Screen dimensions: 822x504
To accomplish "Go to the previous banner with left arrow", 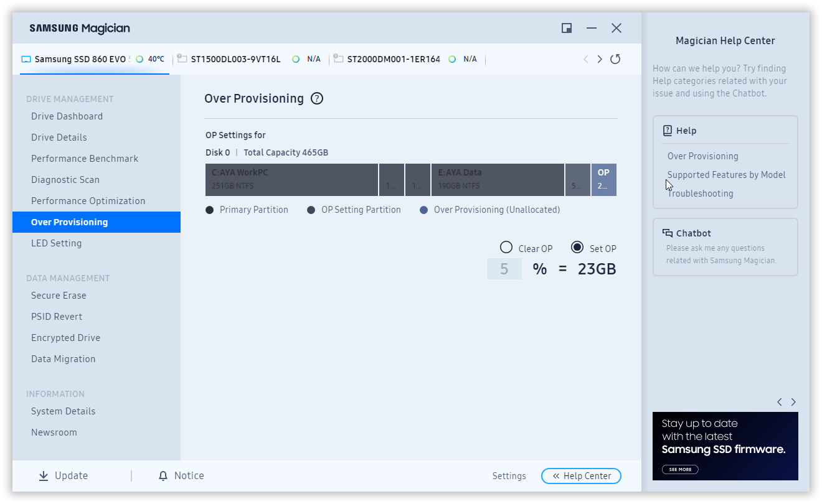I will tap(780, 402).
